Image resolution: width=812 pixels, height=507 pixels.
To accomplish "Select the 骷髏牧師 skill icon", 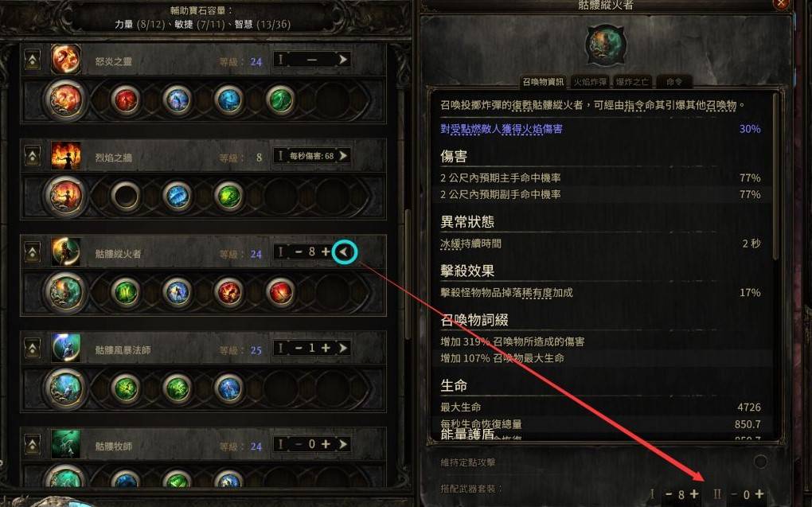I will point(66,444).
